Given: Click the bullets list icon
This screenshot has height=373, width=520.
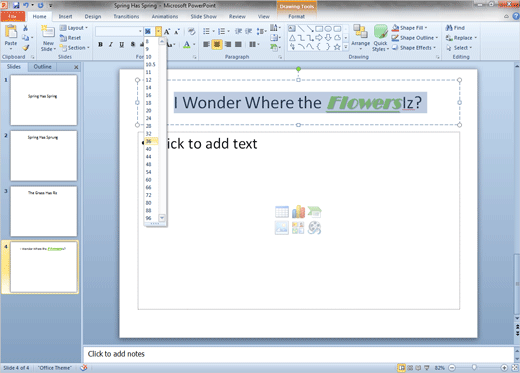Looking at the screenshot, I should [x=206, y=31].
